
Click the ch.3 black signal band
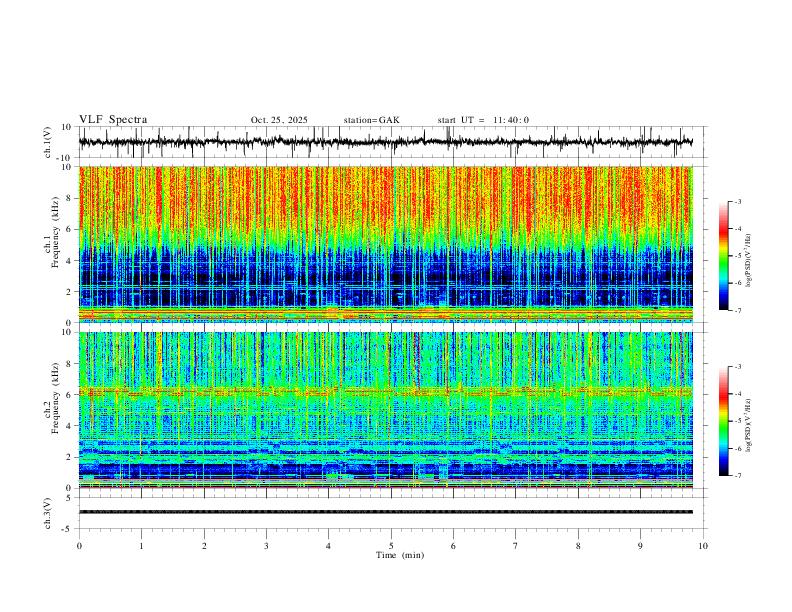coord(386,512)
